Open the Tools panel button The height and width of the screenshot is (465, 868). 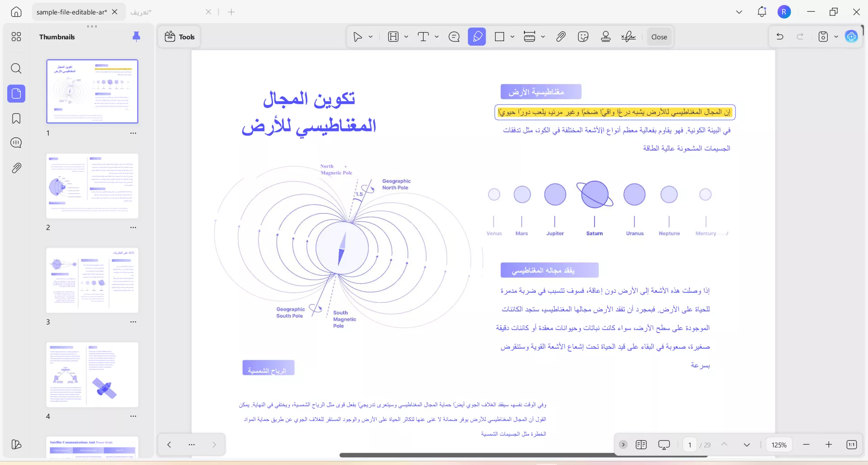[179, 37]
